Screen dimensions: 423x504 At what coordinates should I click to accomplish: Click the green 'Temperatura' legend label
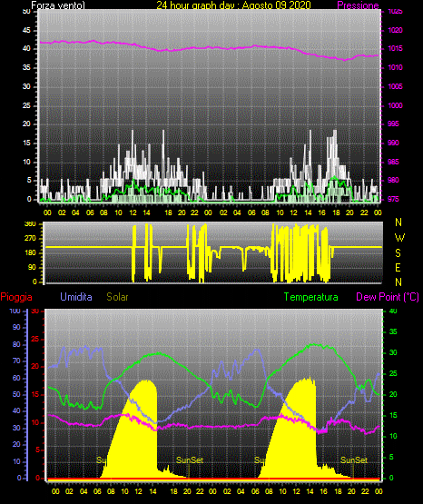click(311, 297)
